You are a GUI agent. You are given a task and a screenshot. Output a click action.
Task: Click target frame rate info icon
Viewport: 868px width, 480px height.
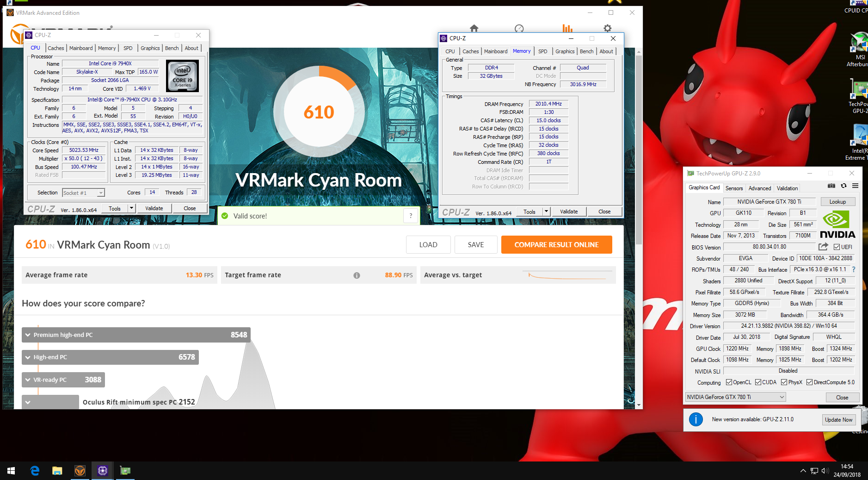click(x=357, y=275)
